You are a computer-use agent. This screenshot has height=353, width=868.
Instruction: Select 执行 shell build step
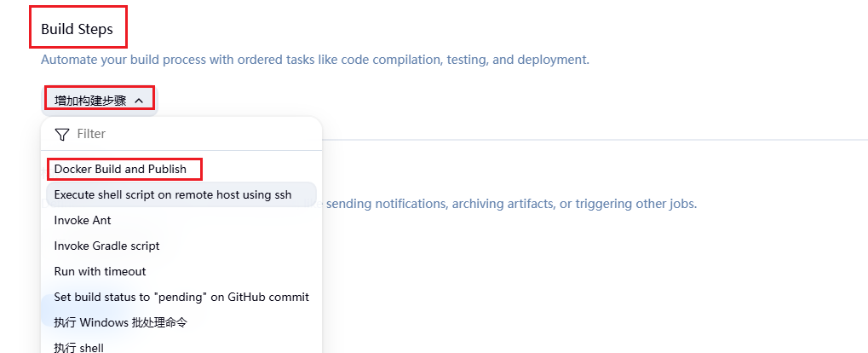tap(181, 347)
